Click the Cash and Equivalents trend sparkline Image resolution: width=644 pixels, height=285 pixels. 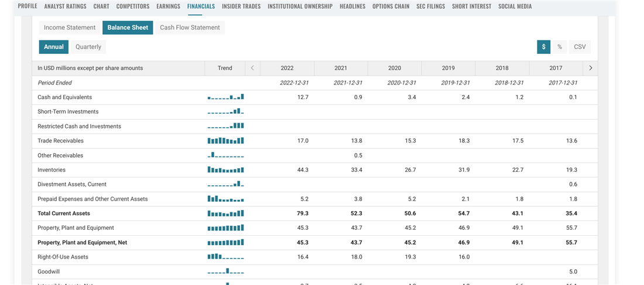(225, 97)
